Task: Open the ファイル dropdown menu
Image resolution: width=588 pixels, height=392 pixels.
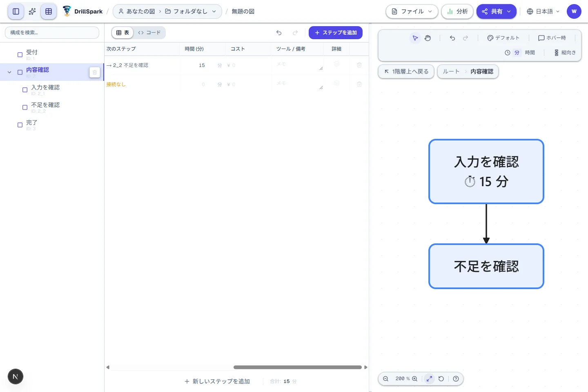Action: (412, 11)
